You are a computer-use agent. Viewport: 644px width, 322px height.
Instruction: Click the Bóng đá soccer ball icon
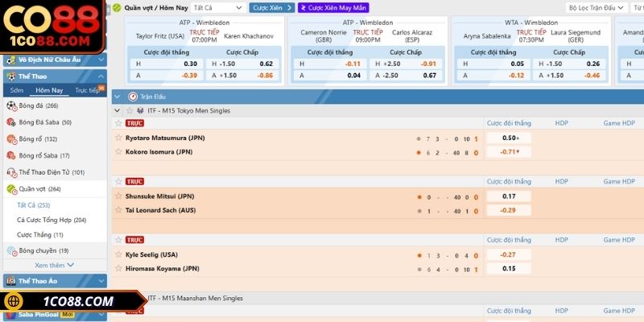(11, 105)
